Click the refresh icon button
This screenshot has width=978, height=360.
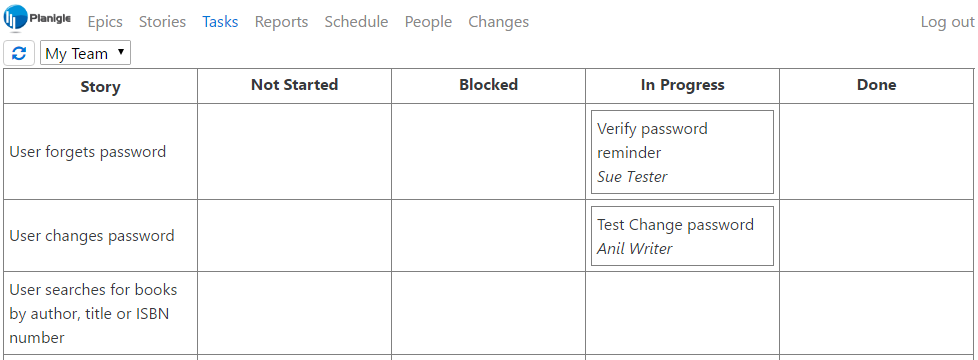(19, 54)
